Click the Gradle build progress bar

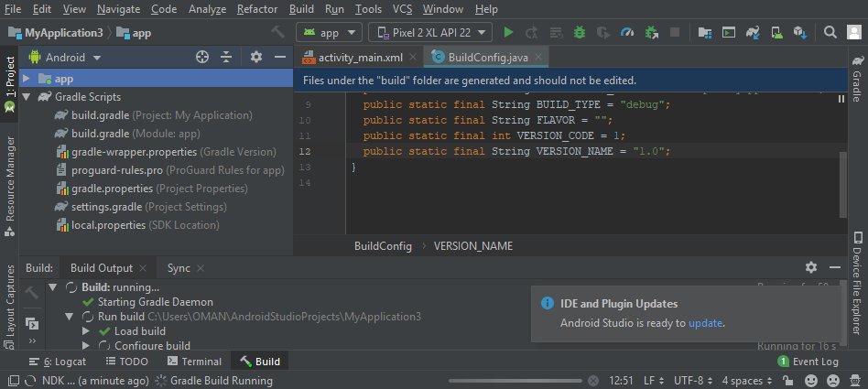[x=515, y=381]
